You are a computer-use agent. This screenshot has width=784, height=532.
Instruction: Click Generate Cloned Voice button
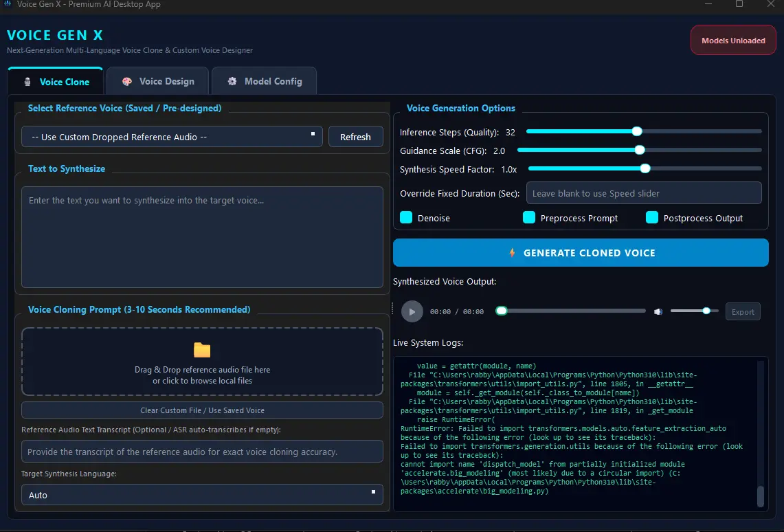pos(581,252)
